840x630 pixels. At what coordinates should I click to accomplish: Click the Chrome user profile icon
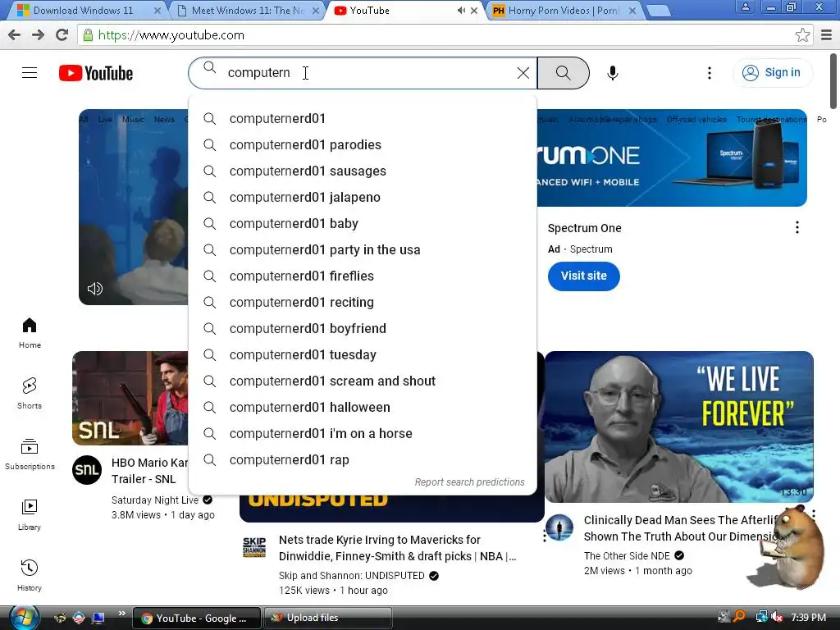pos(745,7)
